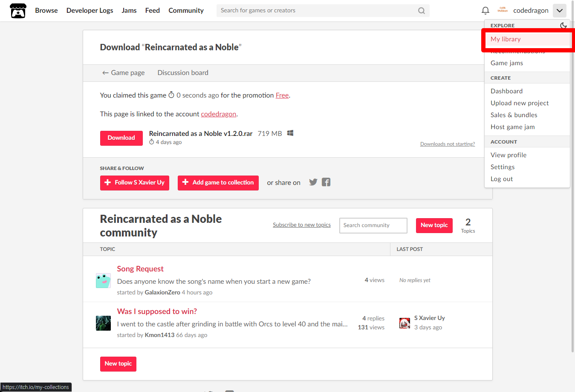Click Add game to collection button
Screen dimensions: 575x392
[x=218, y=183]
